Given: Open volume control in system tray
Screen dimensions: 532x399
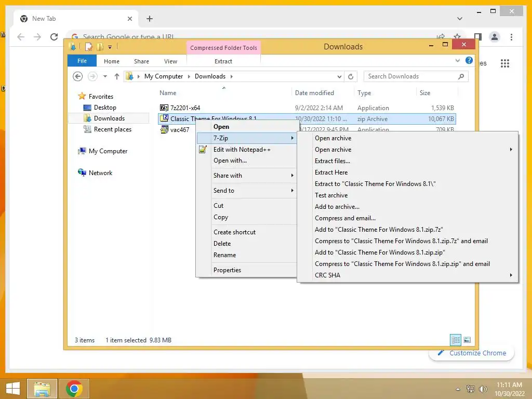Looking at the screenshot, I should click(483, 389).
